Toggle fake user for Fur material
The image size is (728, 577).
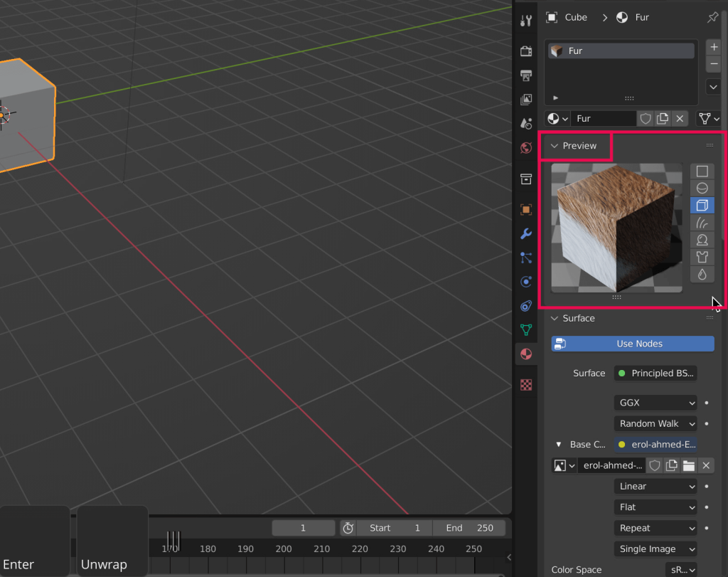pyautogui.click(x=646, y=119)
